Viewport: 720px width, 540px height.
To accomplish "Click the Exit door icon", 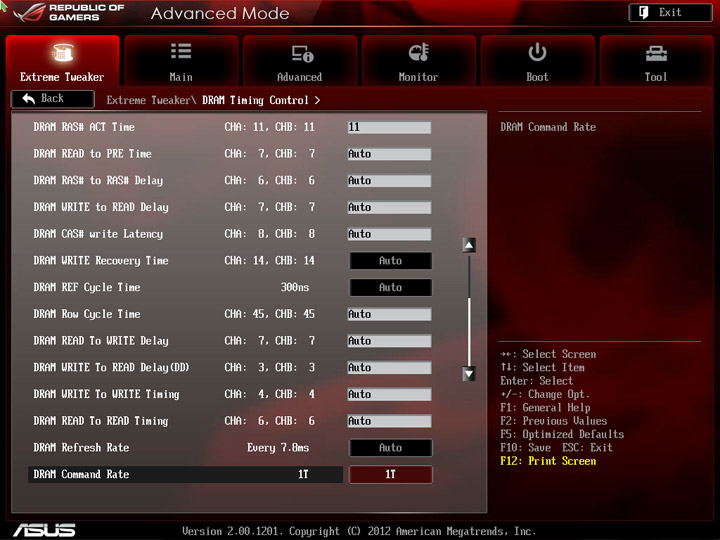I will pos(644,12).
